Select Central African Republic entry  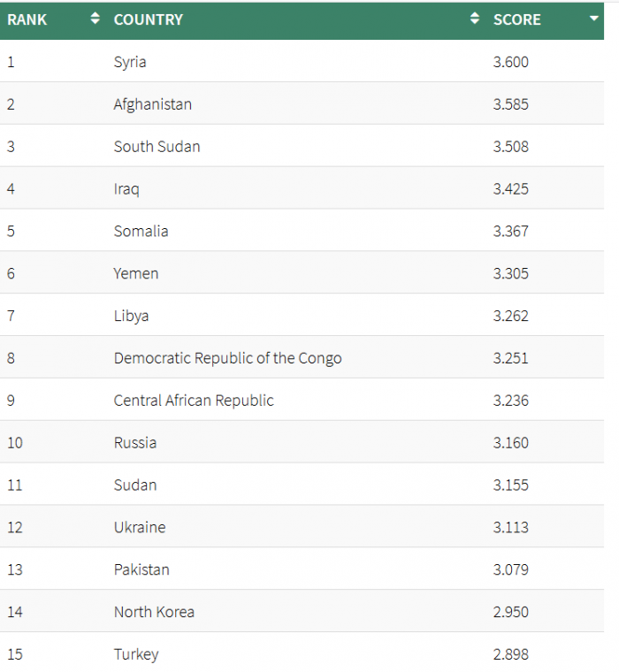[x=194, y=401]
